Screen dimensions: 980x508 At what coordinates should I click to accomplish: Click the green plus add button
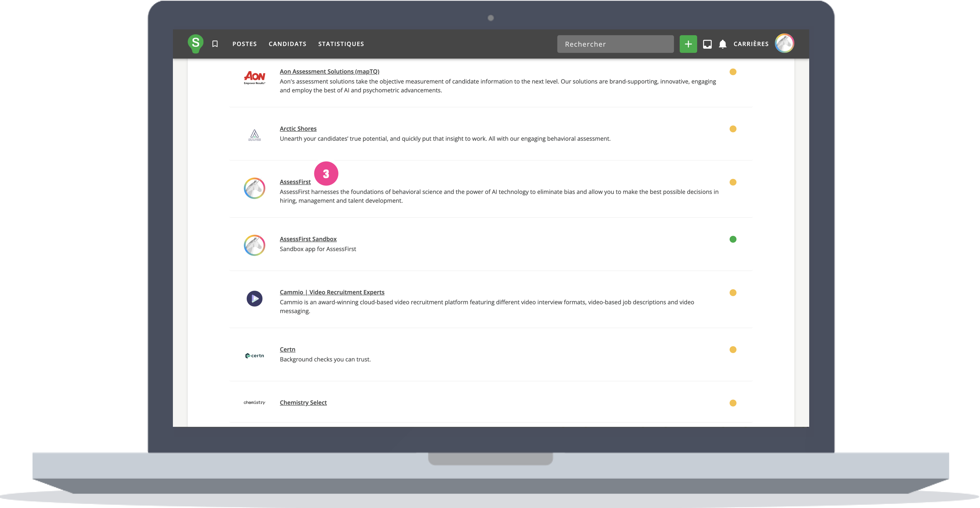[688, 44]
